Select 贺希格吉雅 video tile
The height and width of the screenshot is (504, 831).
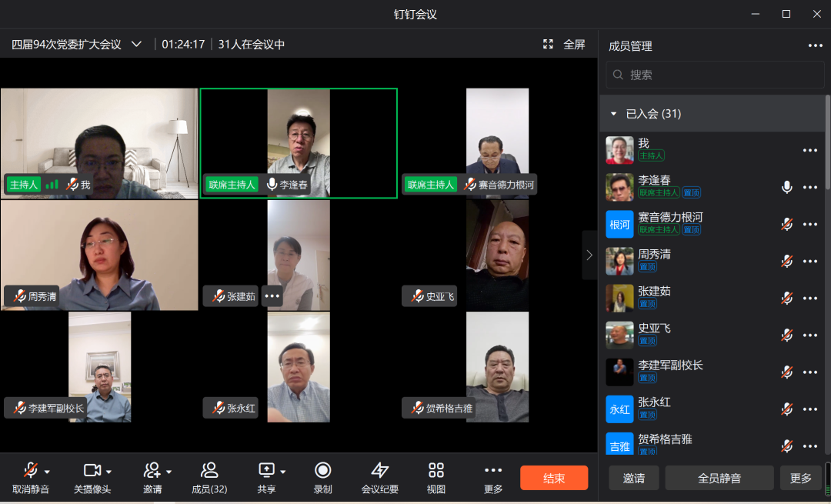(x=497, y=367)
